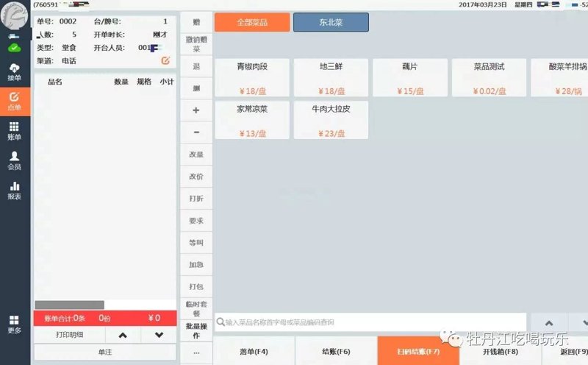The height and width of the screenshot is (365, 588).
Task: Page dishes up with the arrow above 开钱箱
Action: click(549, 323)
